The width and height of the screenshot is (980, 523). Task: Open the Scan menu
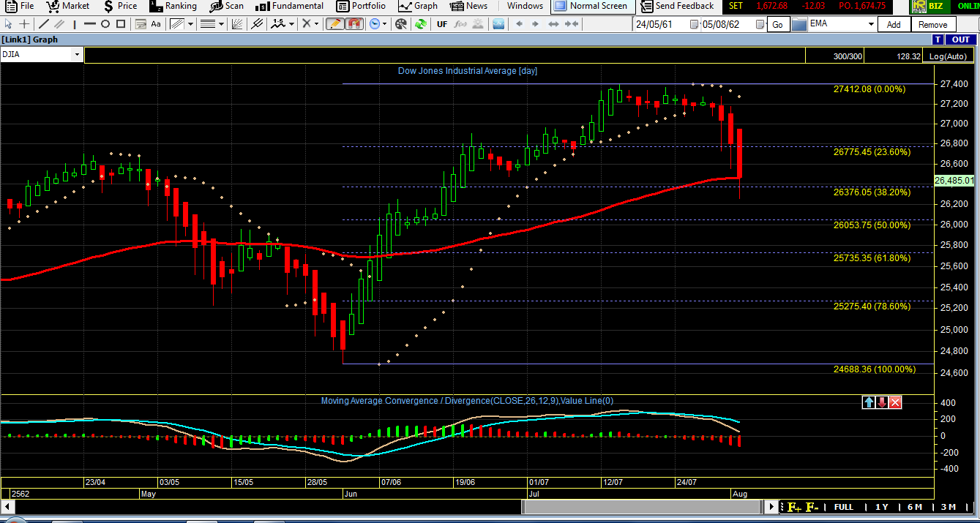pyautogui.click(x=226, y=6)
